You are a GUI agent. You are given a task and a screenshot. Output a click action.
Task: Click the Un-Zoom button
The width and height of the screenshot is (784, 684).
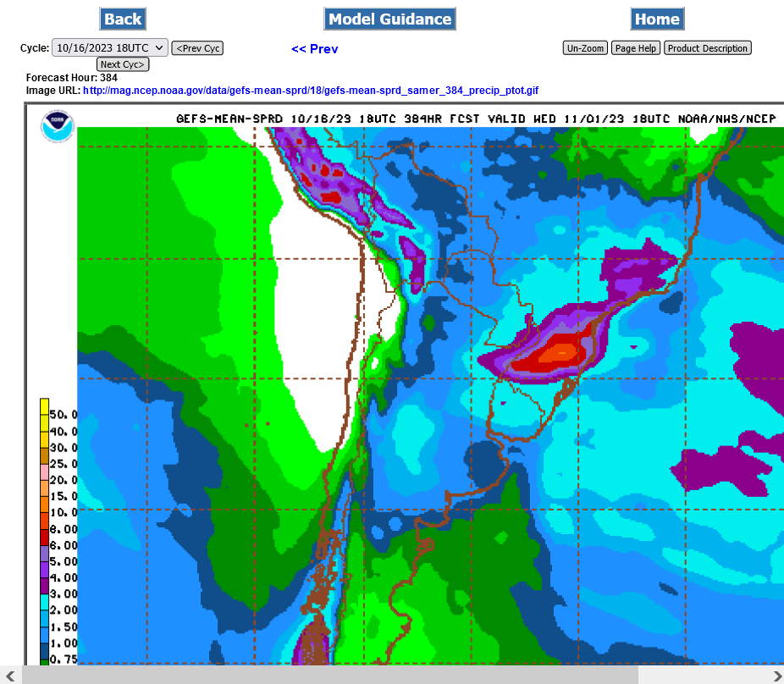pyautogui.click(x=585, y=48)
